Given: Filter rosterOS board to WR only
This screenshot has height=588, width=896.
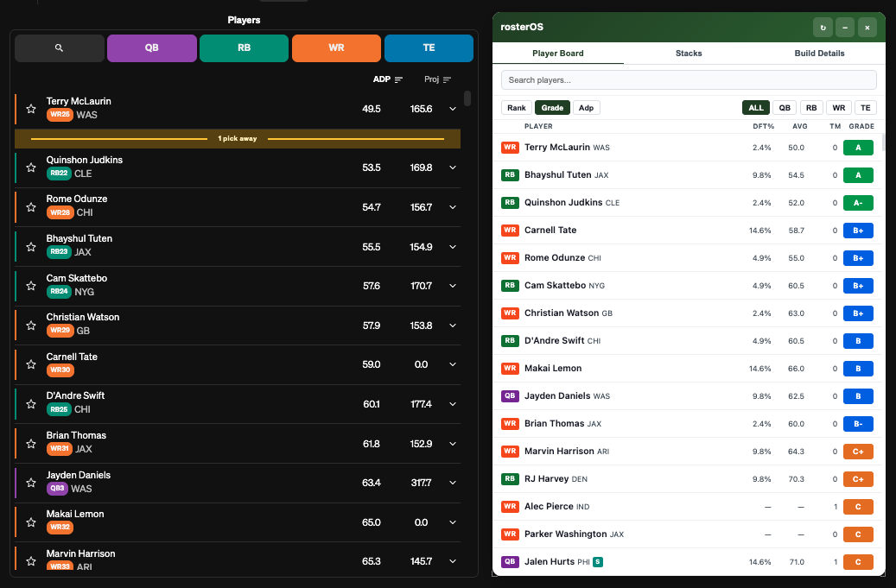Looking at the screenshot, I should [x=839, y=107].
